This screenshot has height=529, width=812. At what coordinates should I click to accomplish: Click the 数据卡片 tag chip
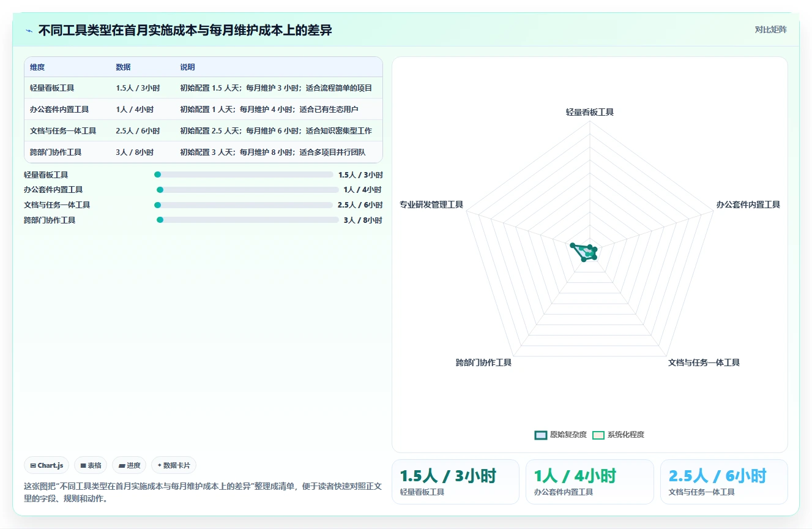coord(174,465)
